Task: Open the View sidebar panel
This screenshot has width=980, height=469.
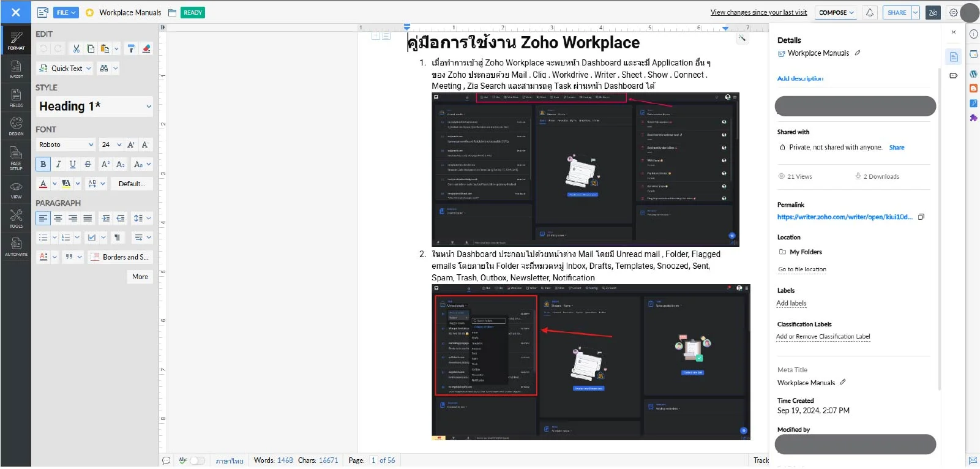Action: click(x=16, y=190)
